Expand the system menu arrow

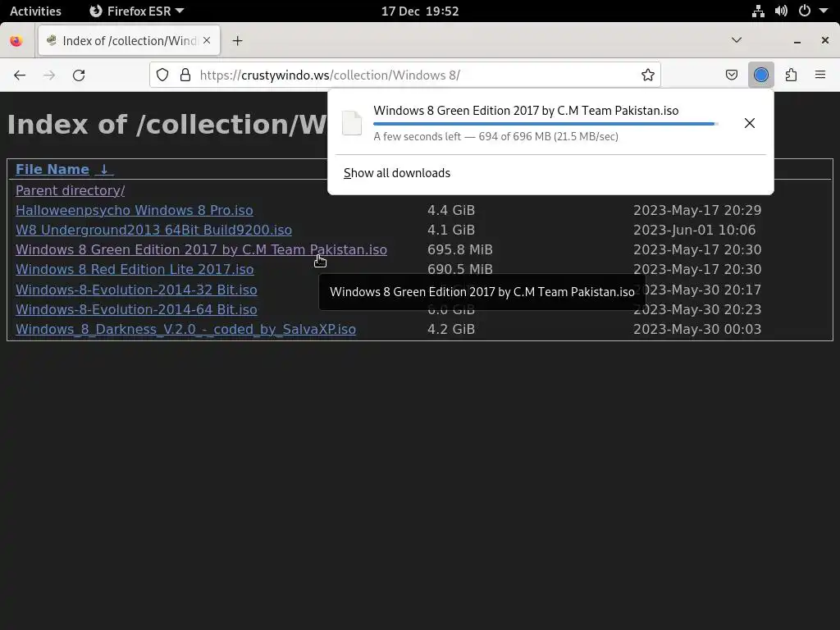click(824, 11)
